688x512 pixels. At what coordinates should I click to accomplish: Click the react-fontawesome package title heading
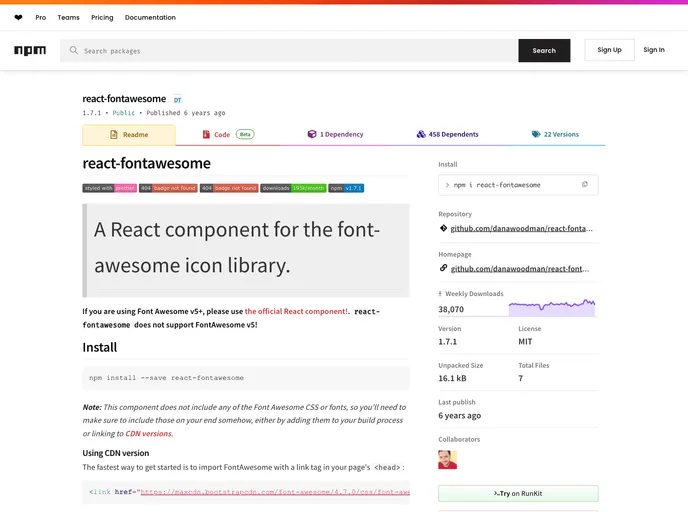click(x=147, y=163)
